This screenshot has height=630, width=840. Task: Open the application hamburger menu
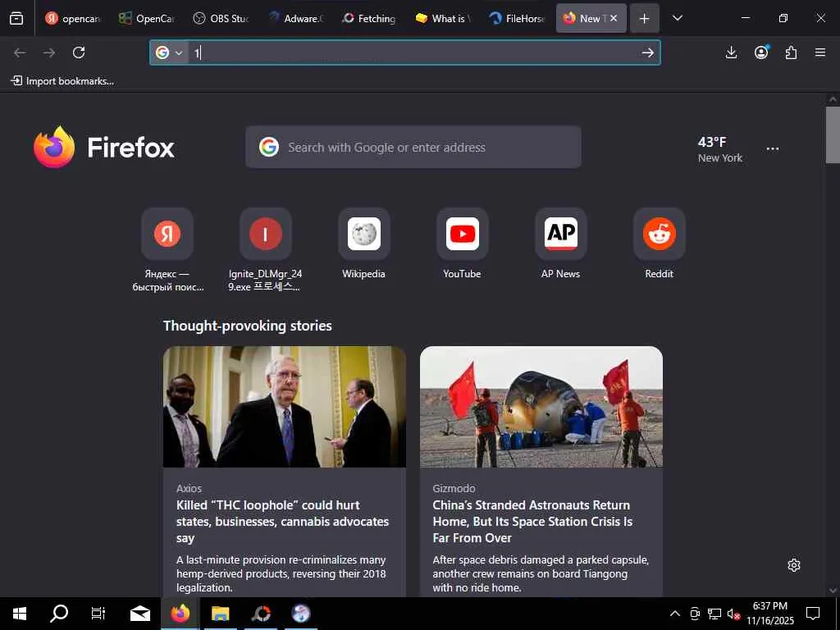coord(820,52)
